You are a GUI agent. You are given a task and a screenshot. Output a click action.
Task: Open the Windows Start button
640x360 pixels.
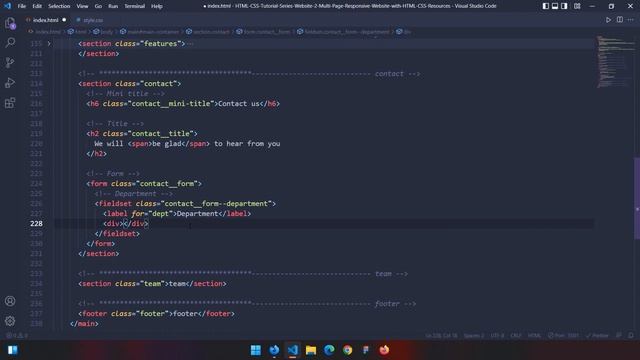click(x=256, y=350)
